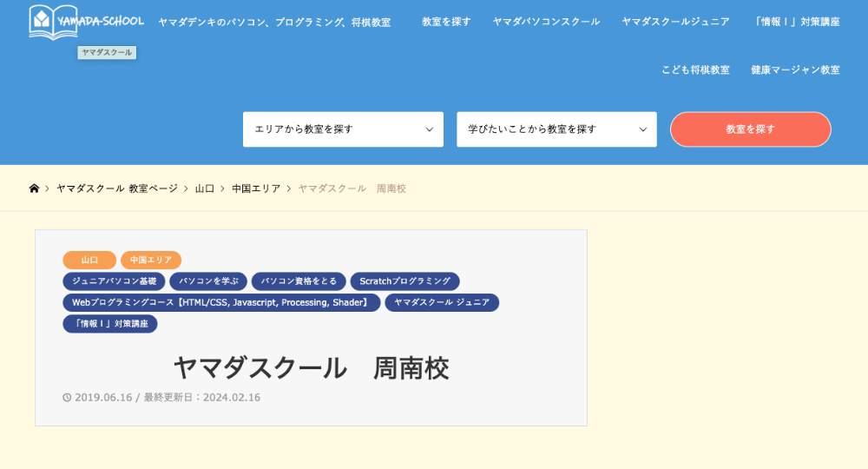Select ジュニアパソコン基礎 tag
The height and width of the screenshot is (469, 868).
point(114,281)
